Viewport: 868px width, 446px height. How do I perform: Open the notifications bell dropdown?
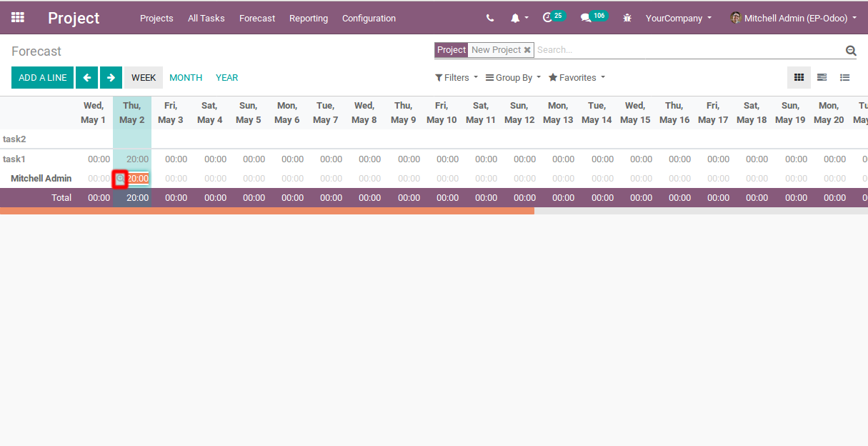pos(519,18)
